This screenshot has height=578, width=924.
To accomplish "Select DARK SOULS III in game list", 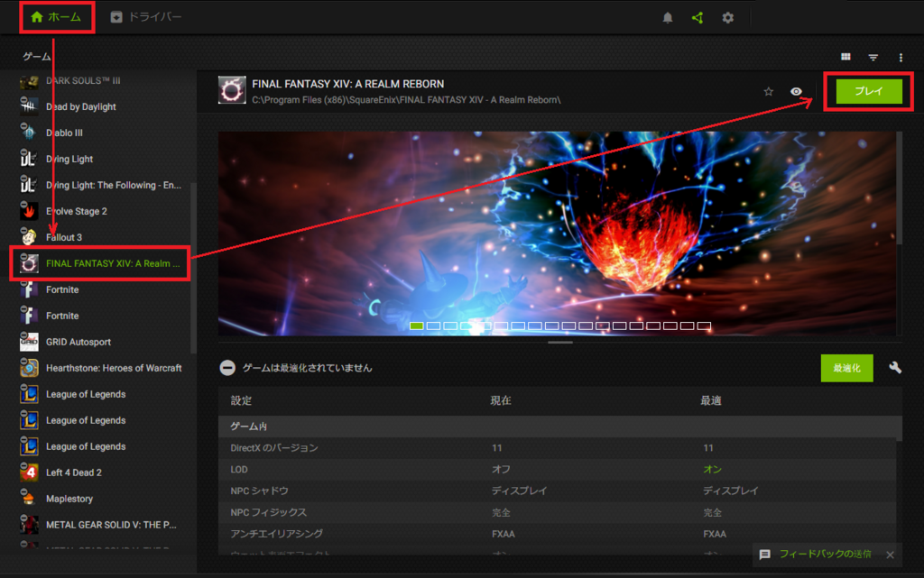I will click(83, 80).
